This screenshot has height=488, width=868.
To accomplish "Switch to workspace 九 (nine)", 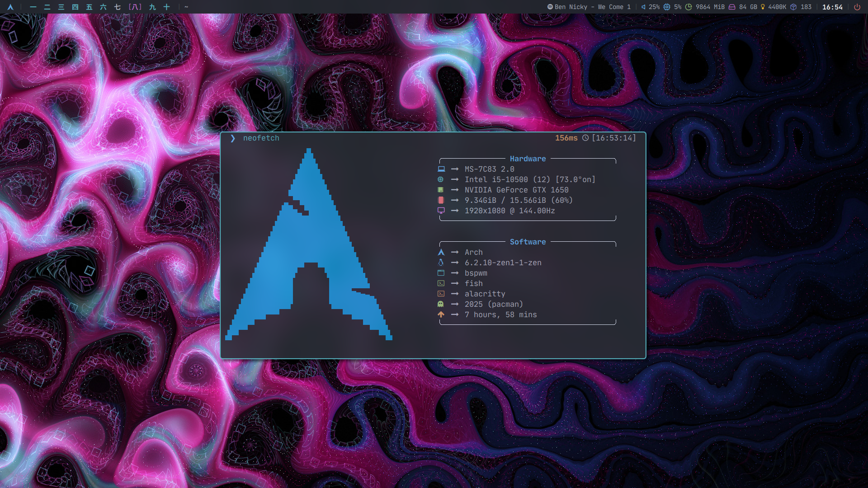I will [152, 7].
